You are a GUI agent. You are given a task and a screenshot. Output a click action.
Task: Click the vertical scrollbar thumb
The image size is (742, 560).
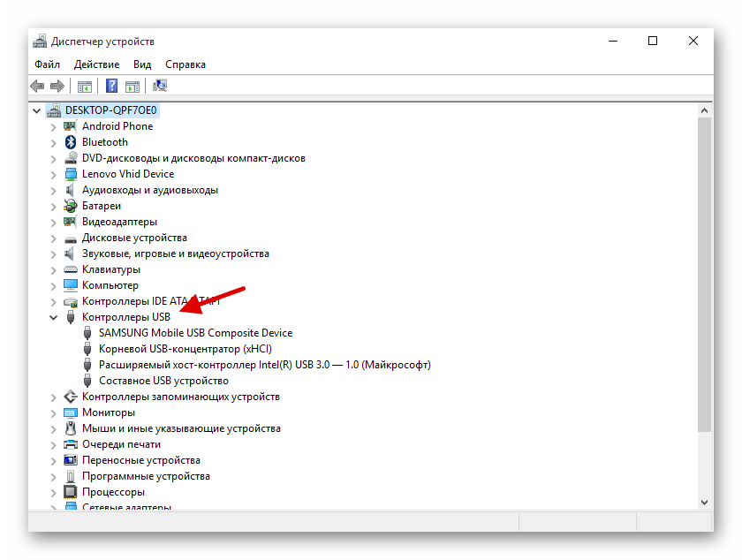point(704,274)
